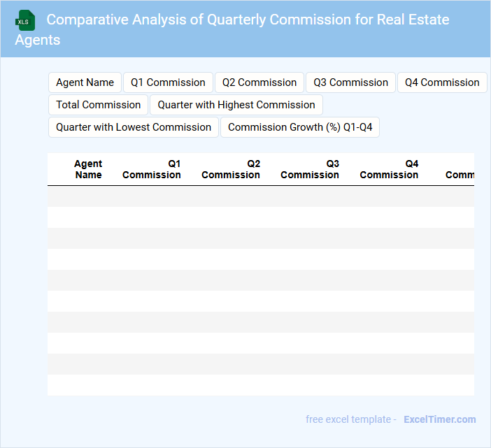Click the Q3 Commission column header
Image resolution: width=491 pixels, height=448 pixels.
pyautogui.click(x=310, y=169)
